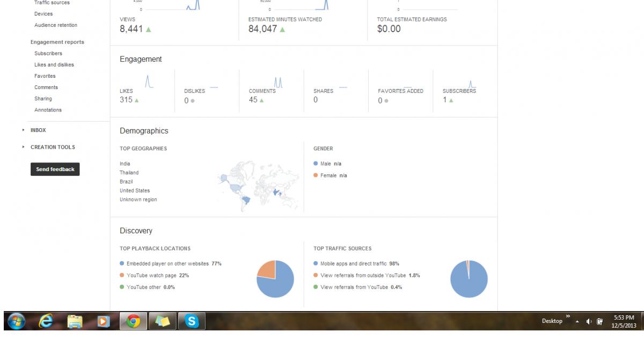Viewport: 644px width, 362px height.
Task: Select Unknown region in top geographies
Action: click(x=138, y=200)
